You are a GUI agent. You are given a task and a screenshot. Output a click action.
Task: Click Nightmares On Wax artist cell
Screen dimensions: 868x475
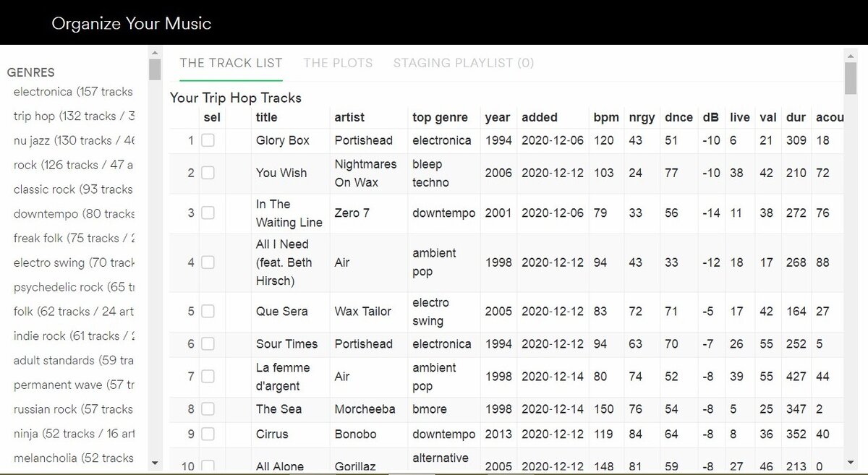point(366,173)
